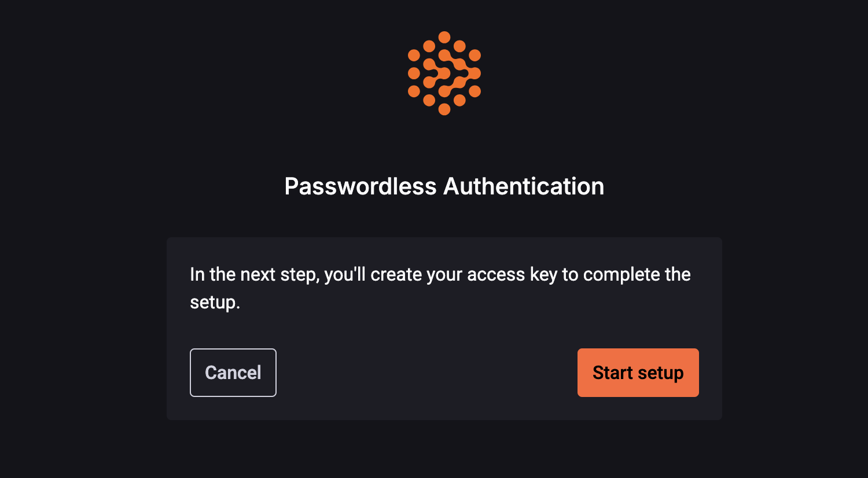Viewport: 868px width, 478px height.
Task: Click the Passwordless Authentication heading
Action: pyautogui.click(x=444, y=186)
